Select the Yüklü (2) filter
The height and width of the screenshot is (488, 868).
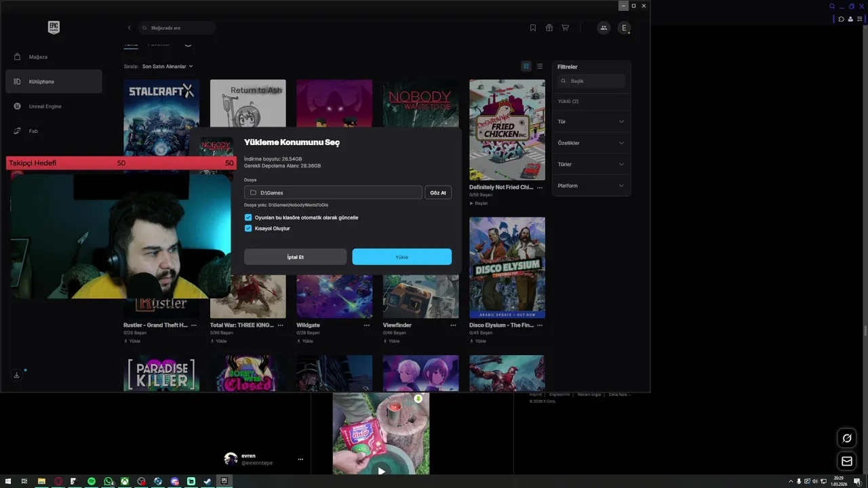[x=568, y=101]
